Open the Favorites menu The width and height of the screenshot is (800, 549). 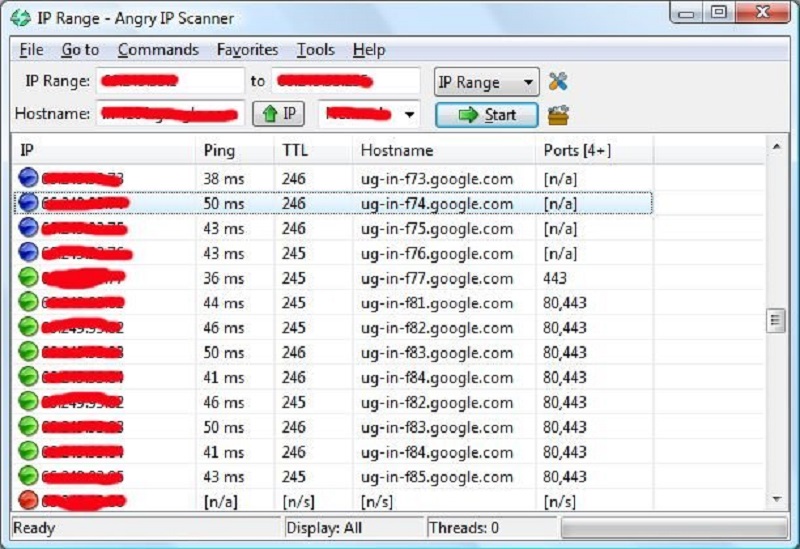tap(247, 50)
